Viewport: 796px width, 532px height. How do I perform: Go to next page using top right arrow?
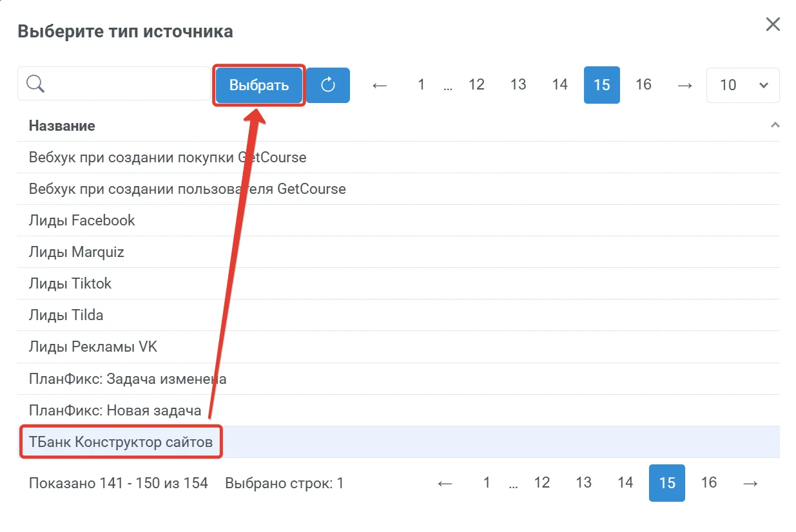tap(685, 85)
